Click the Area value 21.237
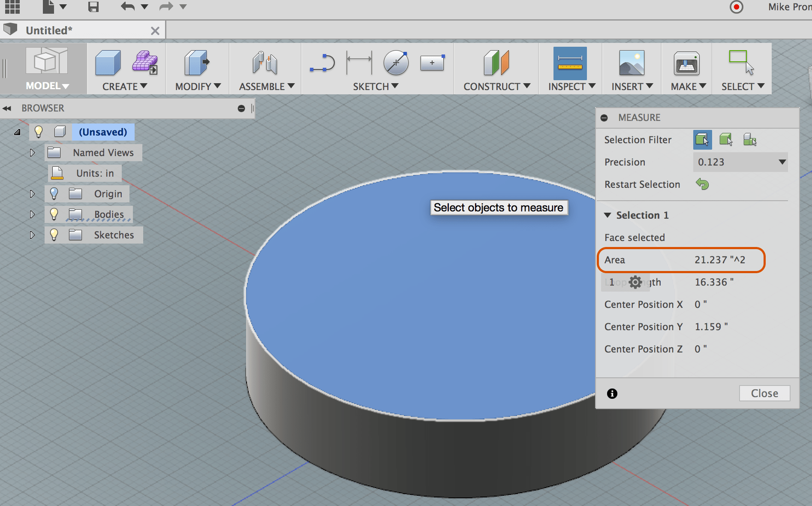 click(x=720, y=260)
